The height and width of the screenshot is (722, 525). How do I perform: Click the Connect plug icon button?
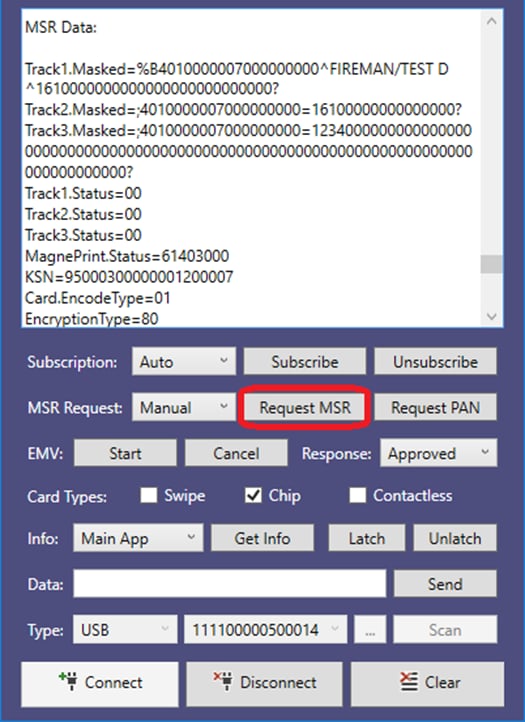(99, 684)
